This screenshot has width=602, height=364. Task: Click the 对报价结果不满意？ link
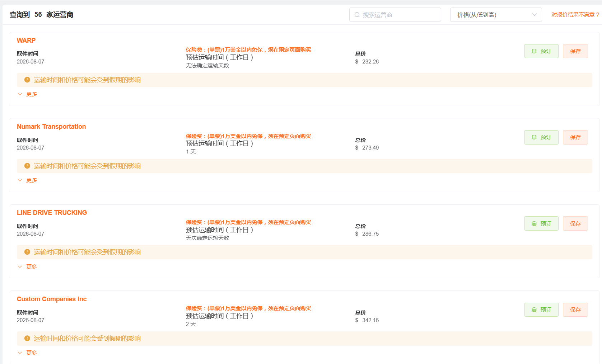click(575, 15)
